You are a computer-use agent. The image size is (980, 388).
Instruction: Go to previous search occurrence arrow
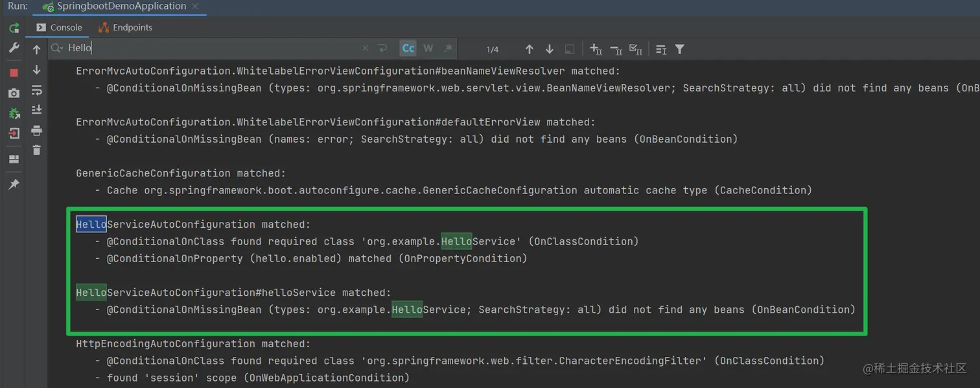pos(530,49)
